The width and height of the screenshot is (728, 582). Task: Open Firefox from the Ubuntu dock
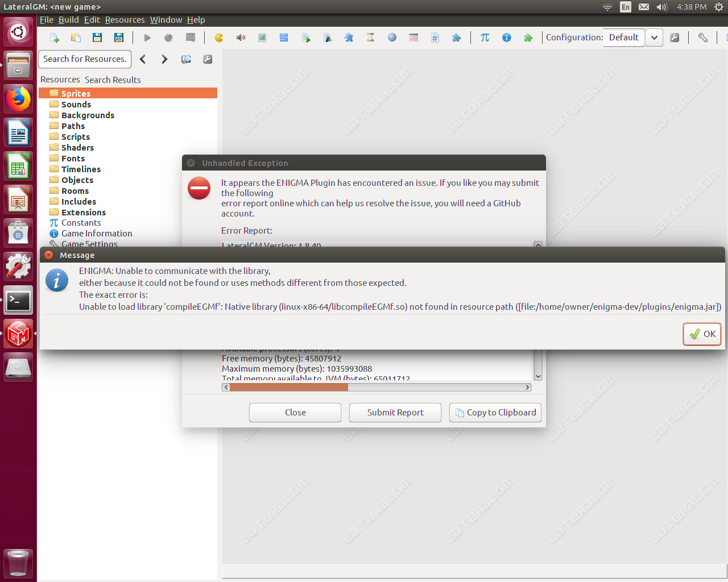click(x=18, y=99)
